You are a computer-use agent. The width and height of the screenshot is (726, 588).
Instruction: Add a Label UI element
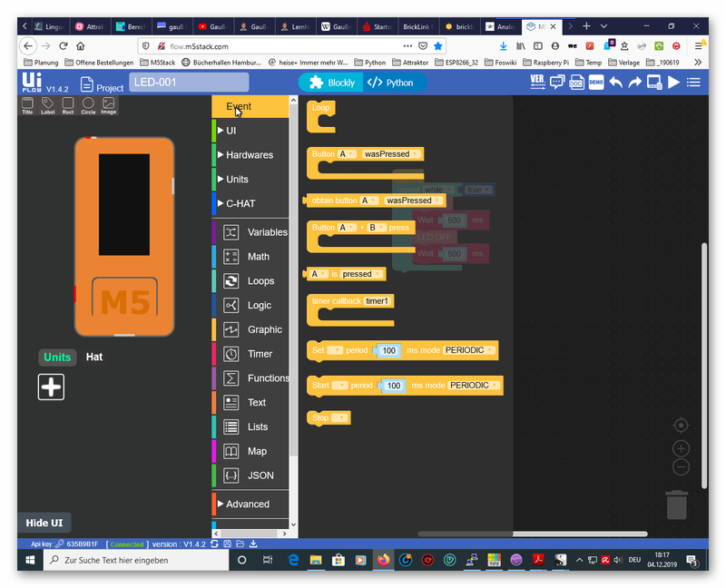[x=47, y=105]
